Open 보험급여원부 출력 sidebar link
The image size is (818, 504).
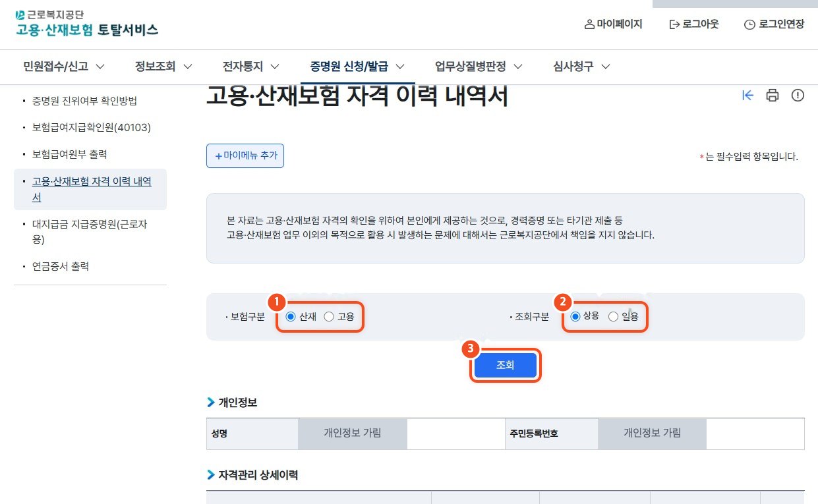[69, 154]
